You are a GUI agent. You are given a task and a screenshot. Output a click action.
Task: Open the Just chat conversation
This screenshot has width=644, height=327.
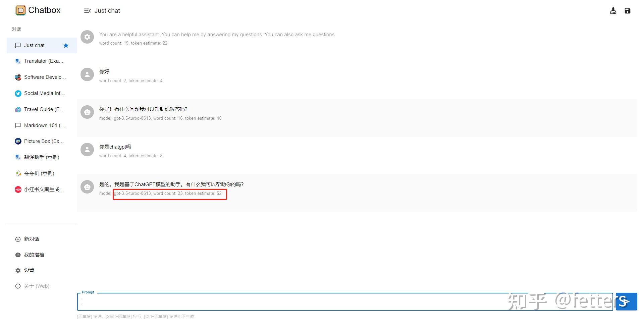42,45
